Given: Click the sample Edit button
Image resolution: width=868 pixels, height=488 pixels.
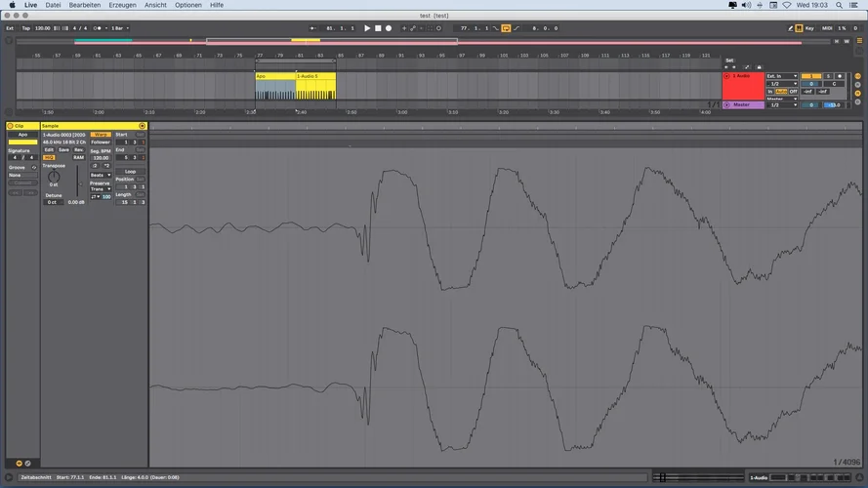Looking at the screenshot, I should pos(49,150).
